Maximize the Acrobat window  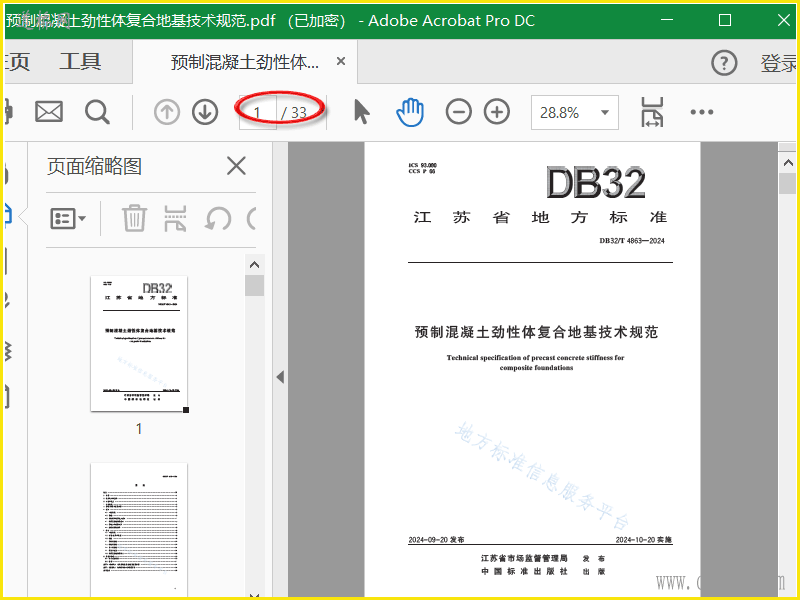pos(724,20)
